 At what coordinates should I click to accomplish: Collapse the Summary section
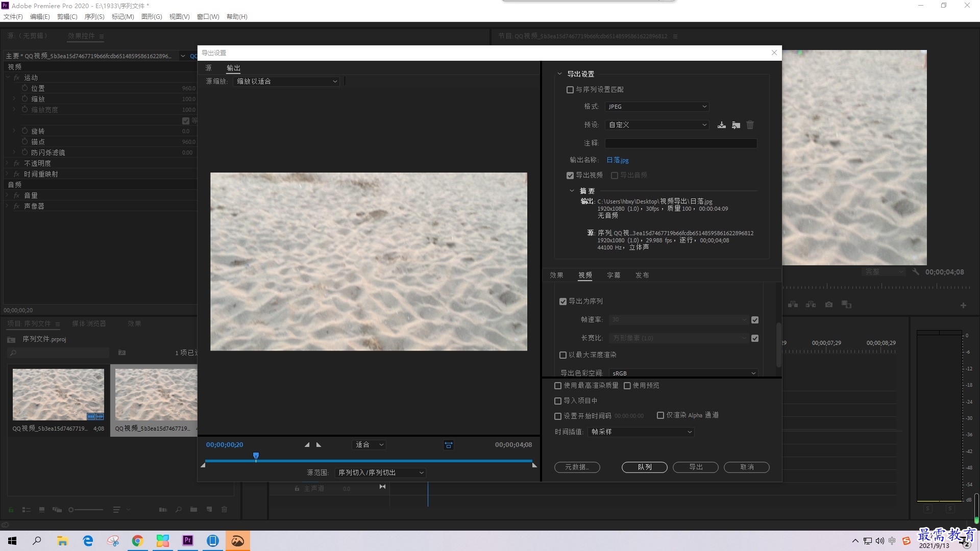click(572, 191)
